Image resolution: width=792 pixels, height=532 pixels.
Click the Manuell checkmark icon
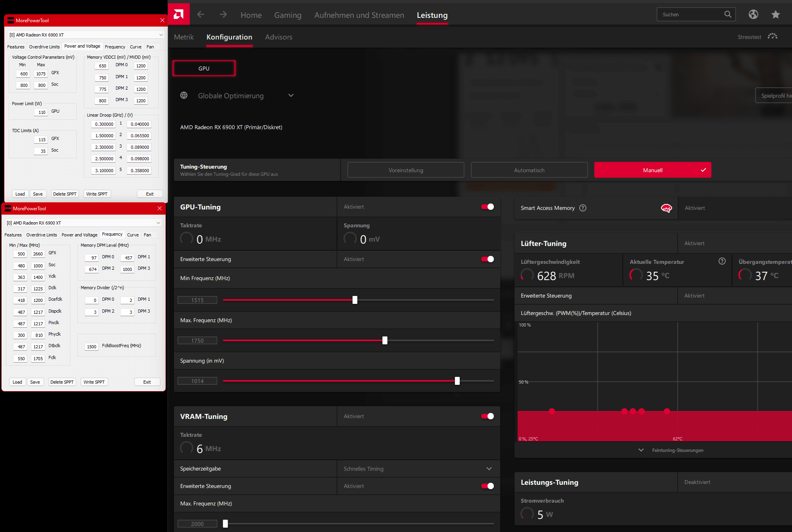703,170
